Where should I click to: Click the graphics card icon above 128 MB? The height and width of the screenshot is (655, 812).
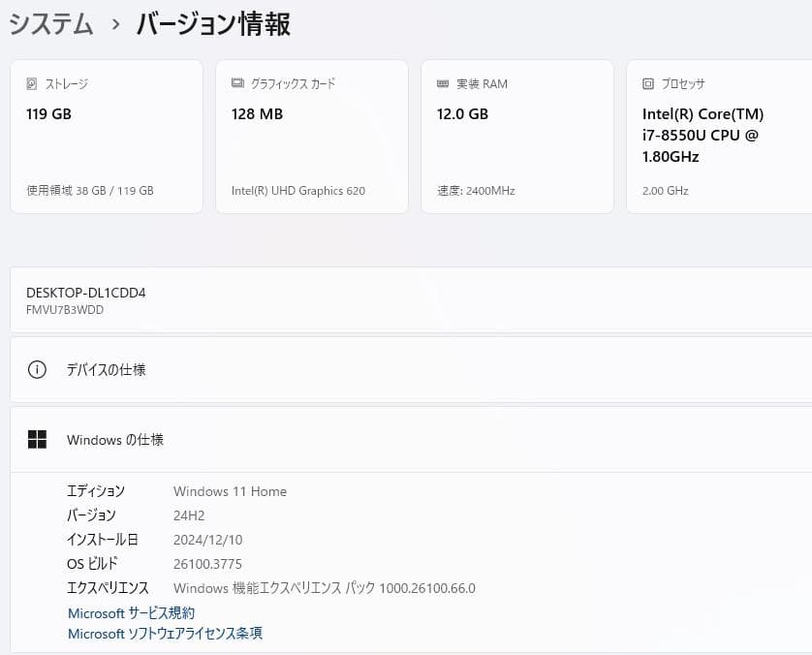tap(237, 83)
